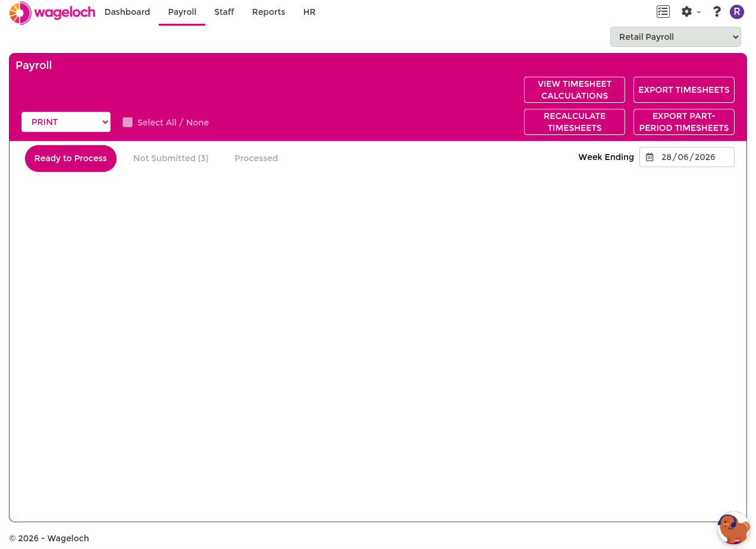
Task: Open the support chat mascot
Action: point(733,528)
